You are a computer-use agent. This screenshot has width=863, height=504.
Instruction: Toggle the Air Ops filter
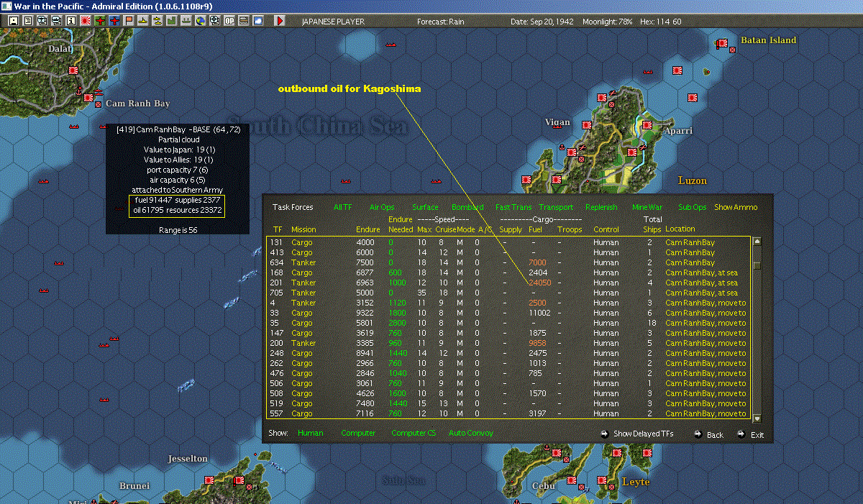coord(382,207)
